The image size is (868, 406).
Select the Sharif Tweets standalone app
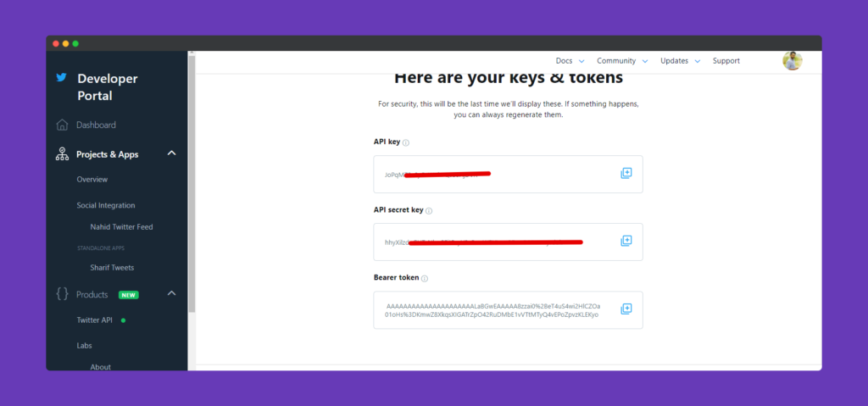tap(113, 268)
